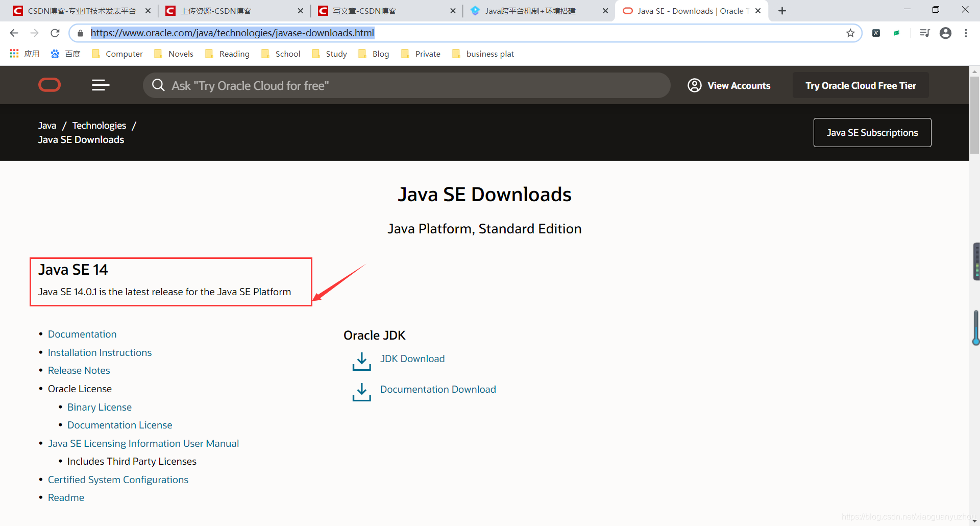Click the scrollbar up arrow
The width and height of the screenshot is (980, 526).
coord(974,71)
